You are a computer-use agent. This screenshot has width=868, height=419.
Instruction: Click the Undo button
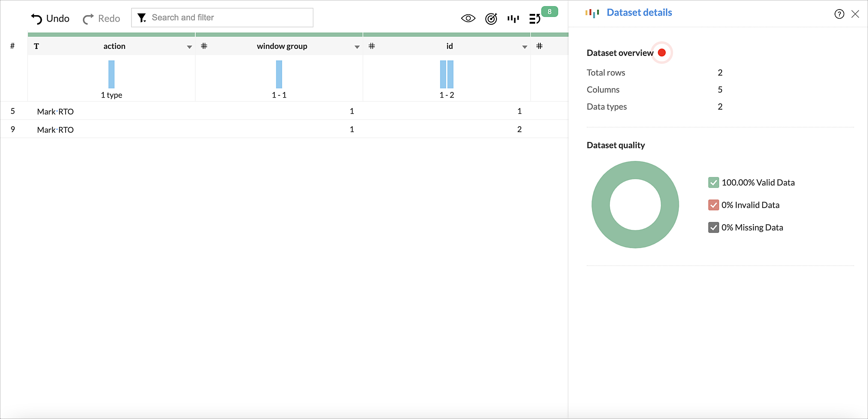(x=49, y=19)
